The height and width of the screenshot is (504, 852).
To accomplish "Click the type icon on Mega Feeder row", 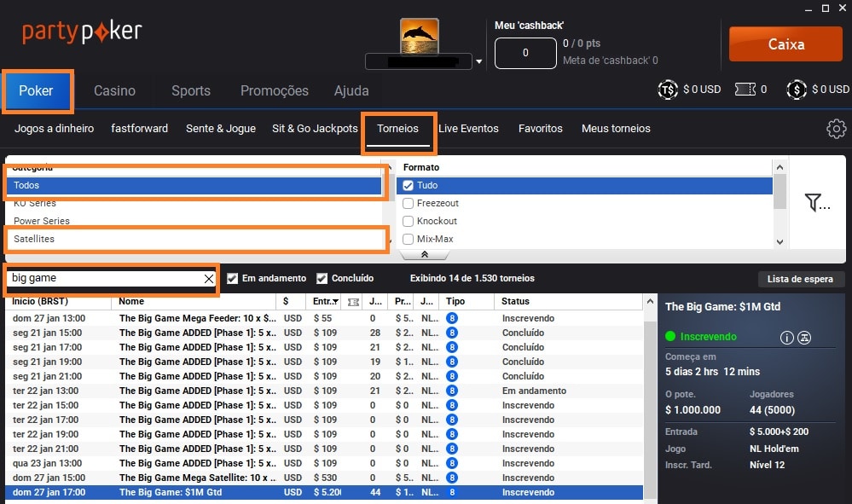I will [x=451, y=318].
